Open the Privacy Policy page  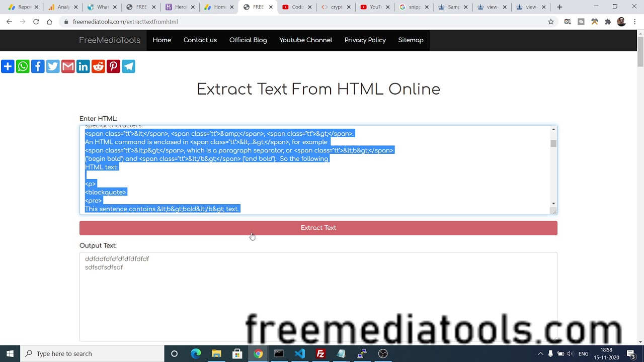365,40
